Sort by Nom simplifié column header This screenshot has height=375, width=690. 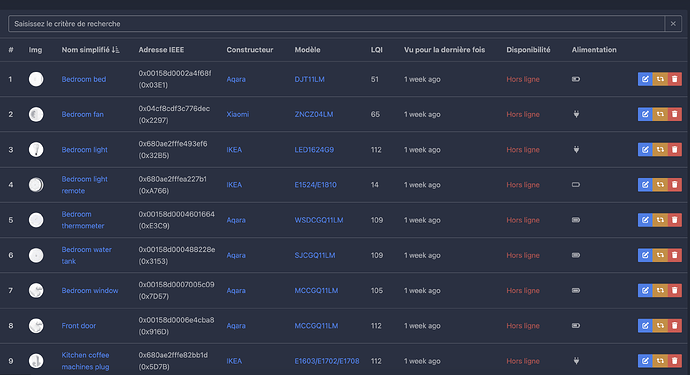point(90,50)
